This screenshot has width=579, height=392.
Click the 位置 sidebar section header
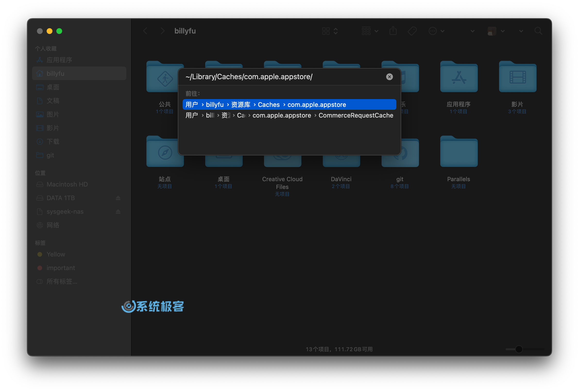click(40, 173)
